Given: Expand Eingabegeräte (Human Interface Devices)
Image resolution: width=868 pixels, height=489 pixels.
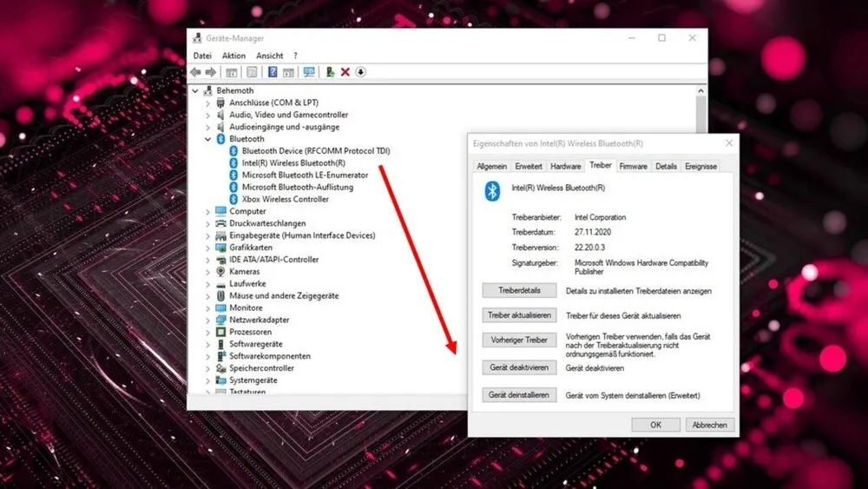Looking at the screenshot, I should [208, 236].
